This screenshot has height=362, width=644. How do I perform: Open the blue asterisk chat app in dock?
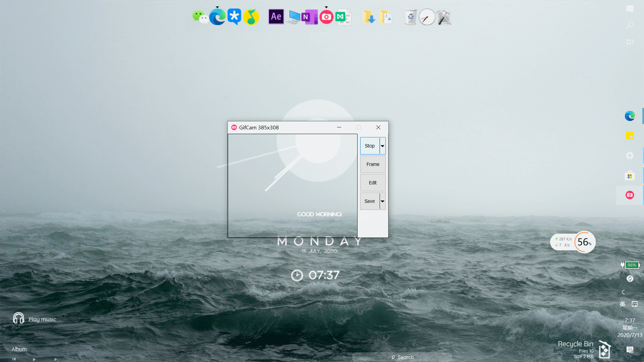coord(234,17)
